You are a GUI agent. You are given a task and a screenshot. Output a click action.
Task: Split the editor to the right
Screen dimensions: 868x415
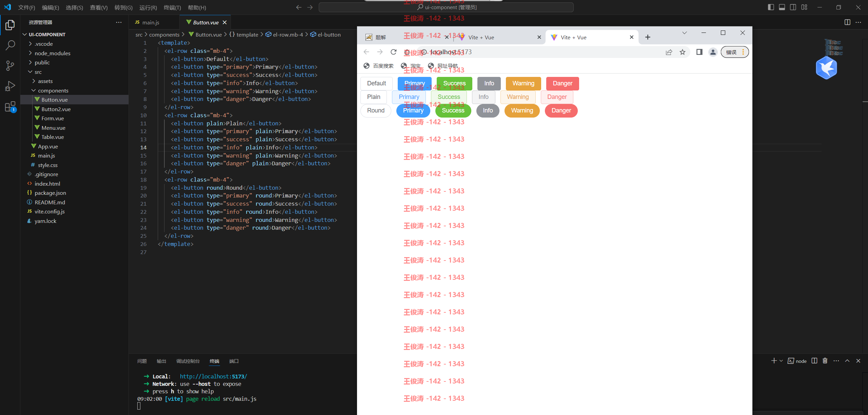pos(847,22)
